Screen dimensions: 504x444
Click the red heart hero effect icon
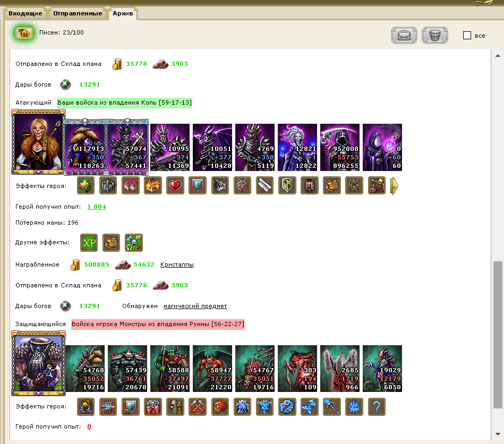pyautogui.click(x=175, y=185)
